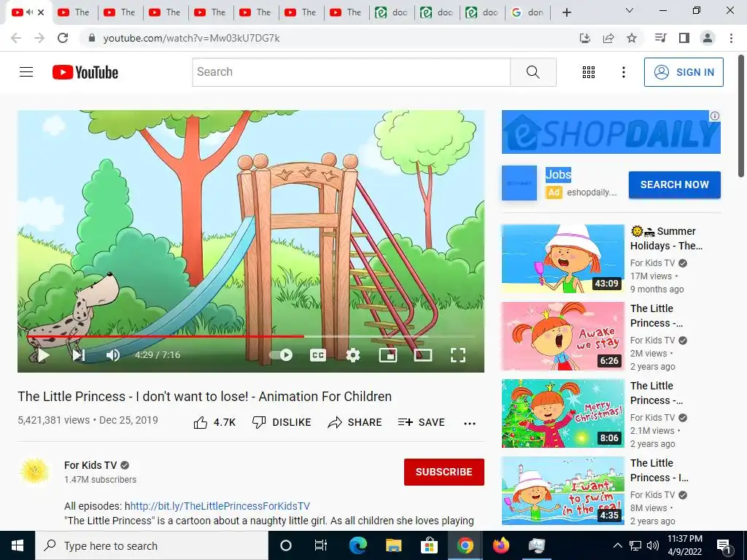
Task: Dislike the video
Action: pyautogui.click(x=282, y=422)
